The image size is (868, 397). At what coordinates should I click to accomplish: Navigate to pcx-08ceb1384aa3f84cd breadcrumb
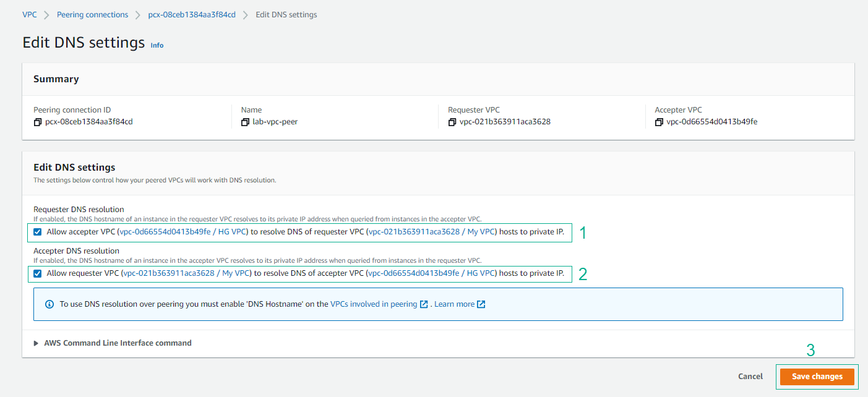click(x=192, y=15)
